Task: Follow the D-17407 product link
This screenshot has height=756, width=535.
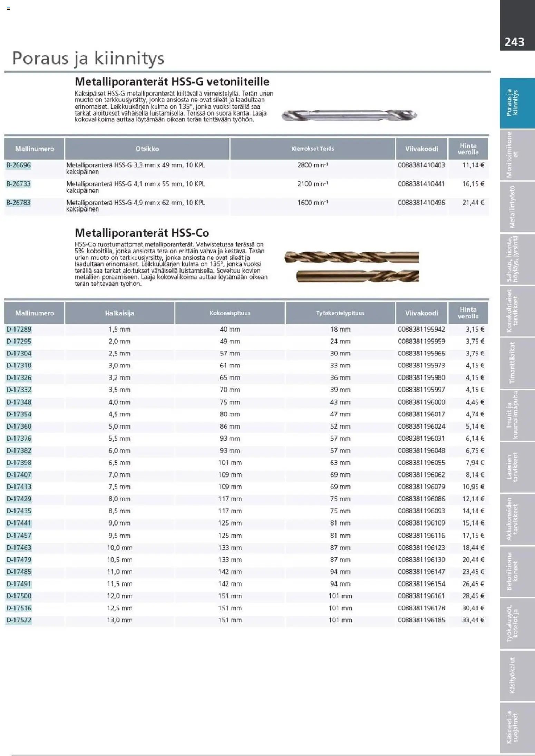Action: [x=19, y=474]
